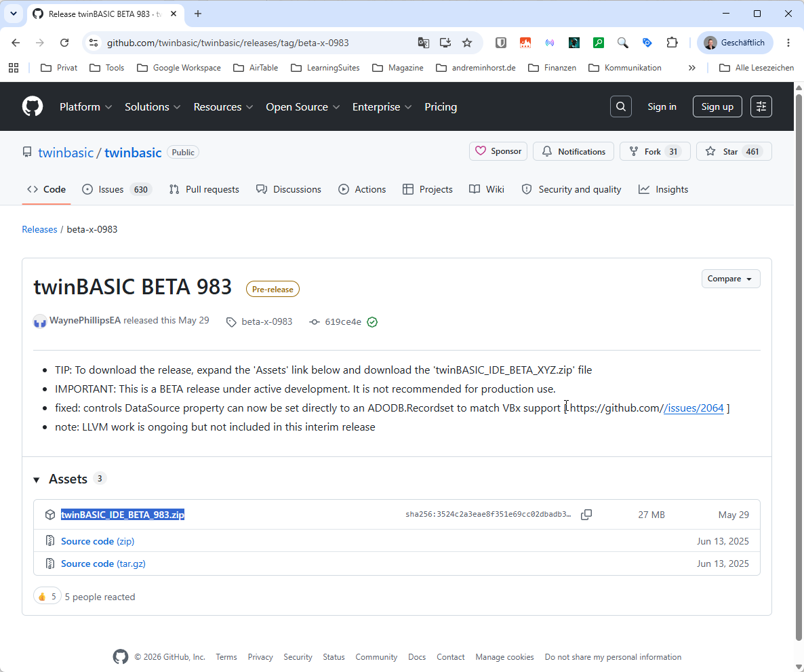Open the bookmarks apps grid icon
The image size is (804, 672).
[14, 68]
